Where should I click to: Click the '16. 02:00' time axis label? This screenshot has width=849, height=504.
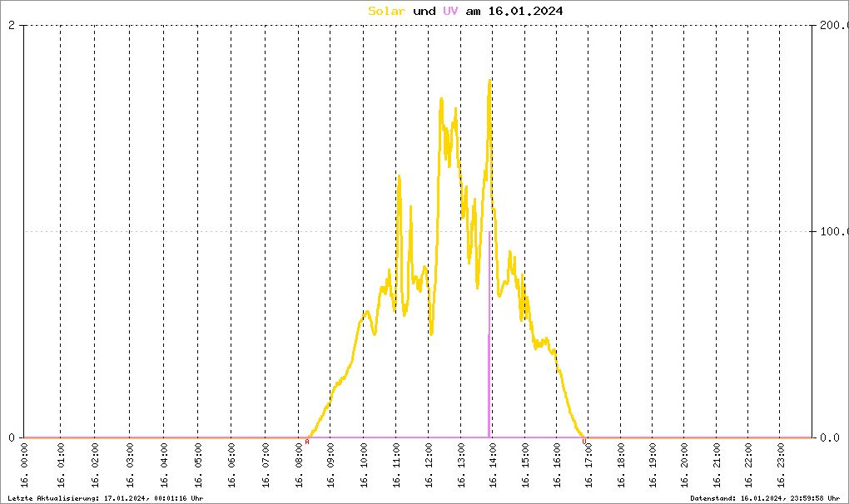click(x=95, y=466)
